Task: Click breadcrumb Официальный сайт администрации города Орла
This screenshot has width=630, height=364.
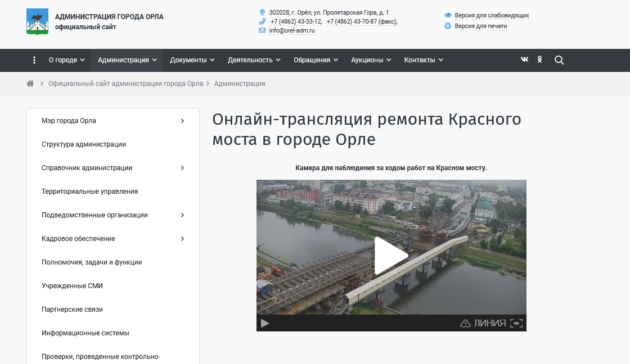Action: pyautogui.click(x=126, y=84)
